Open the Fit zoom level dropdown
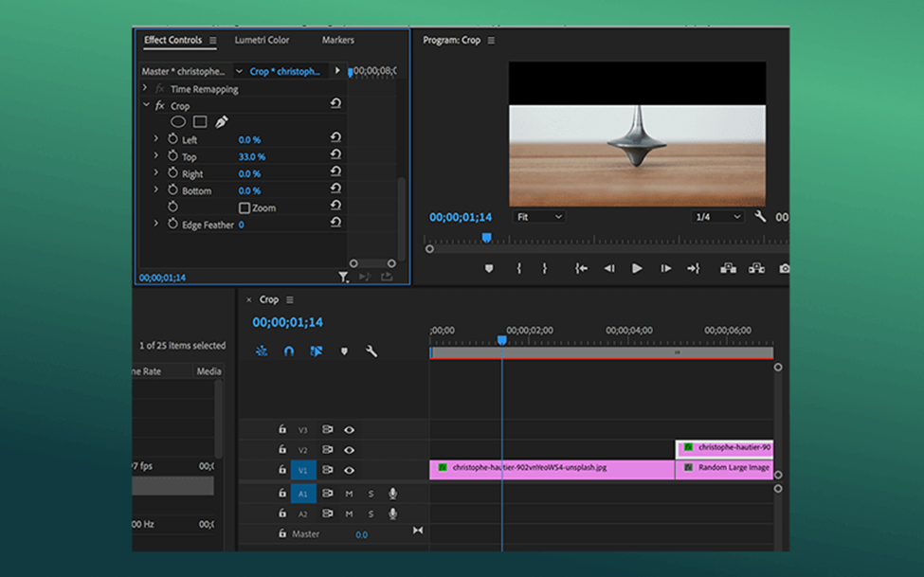 click(x=538, y=217)
